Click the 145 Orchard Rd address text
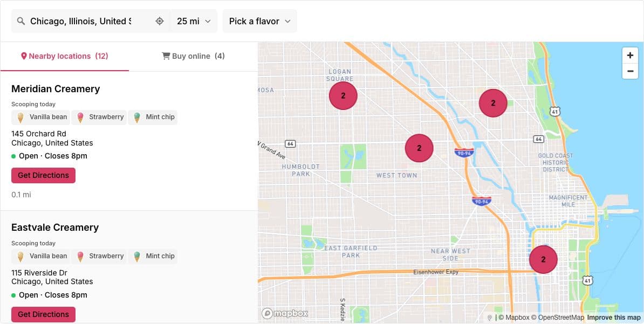Viewport: 644px width, 324px height. (39, 134)
